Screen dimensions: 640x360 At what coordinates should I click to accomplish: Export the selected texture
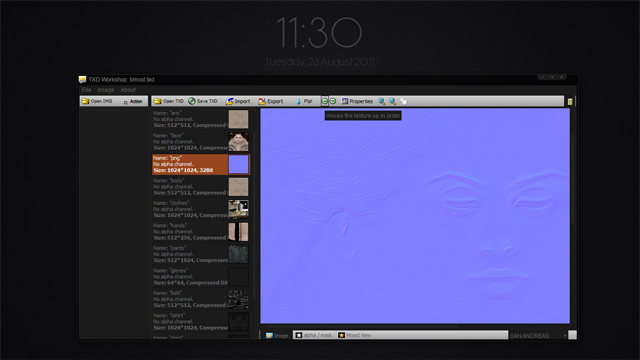click(271, 101)
